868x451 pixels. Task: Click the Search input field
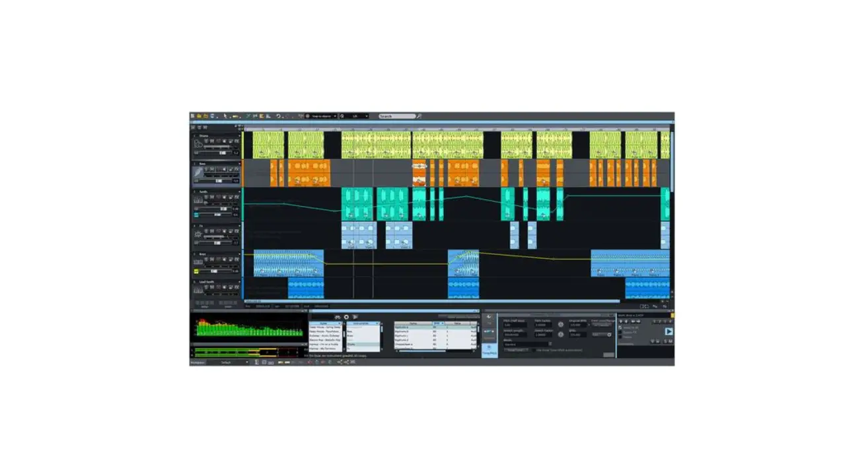click(x=397, y=116)
